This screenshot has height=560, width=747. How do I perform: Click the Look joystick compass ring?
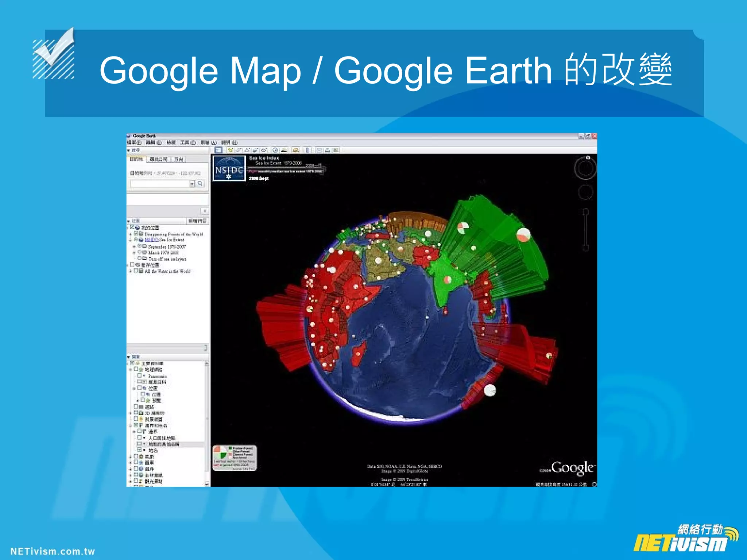(585, 168)
